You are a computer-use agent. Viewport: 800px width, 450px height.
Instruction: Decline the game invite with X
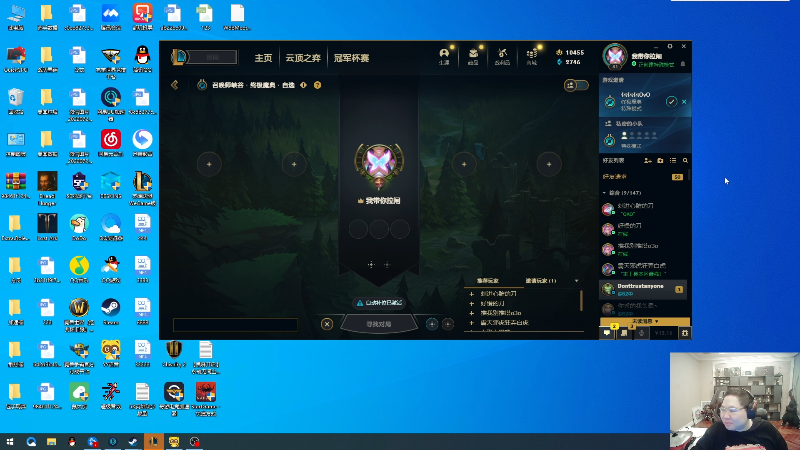(x=684, y=102)
